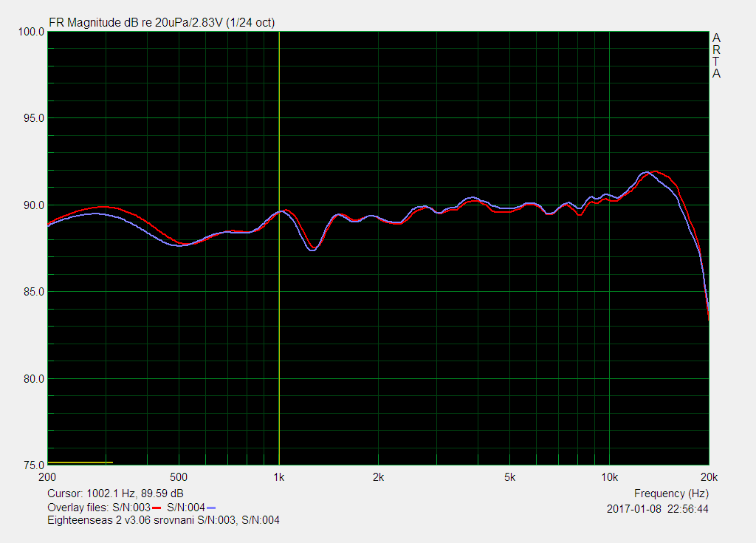Click the red S/N:003 legend color line
This screenshot has width=756, height=543.
click(157, 508)
